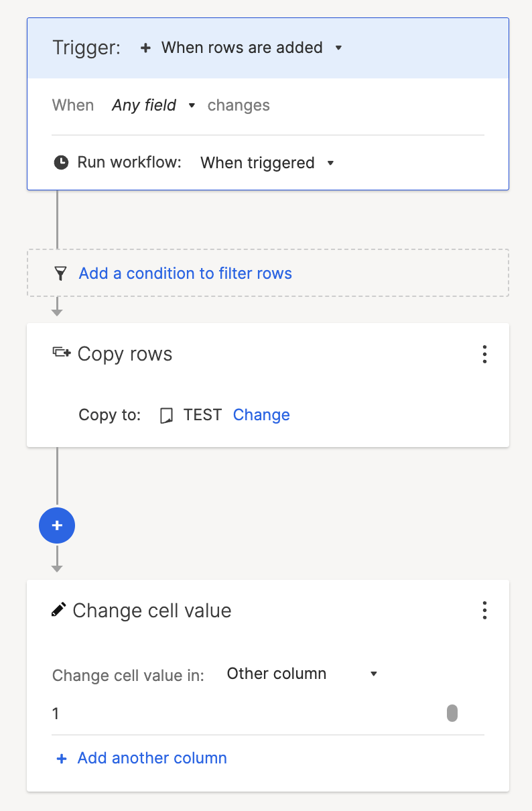Click Add a condition to filter rows
The height and width of the screenshot is (811, 532).
tap(186, 273)
